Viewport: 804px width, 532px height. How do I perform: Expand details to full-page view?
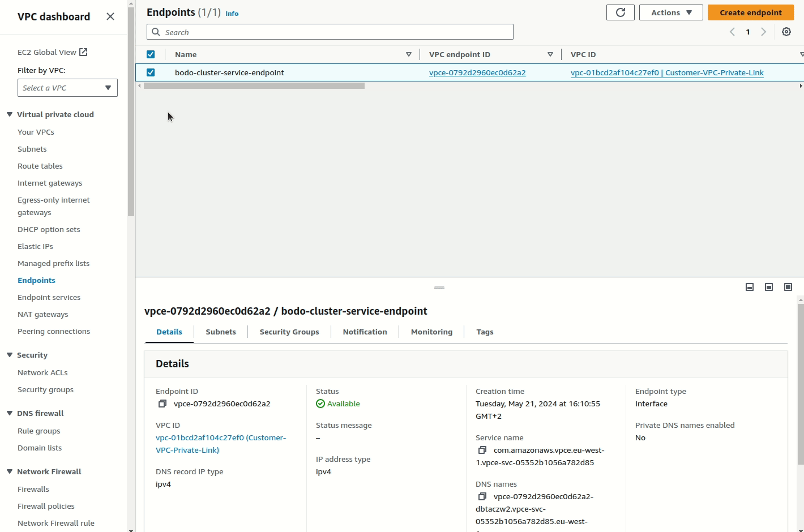[788, 287]
